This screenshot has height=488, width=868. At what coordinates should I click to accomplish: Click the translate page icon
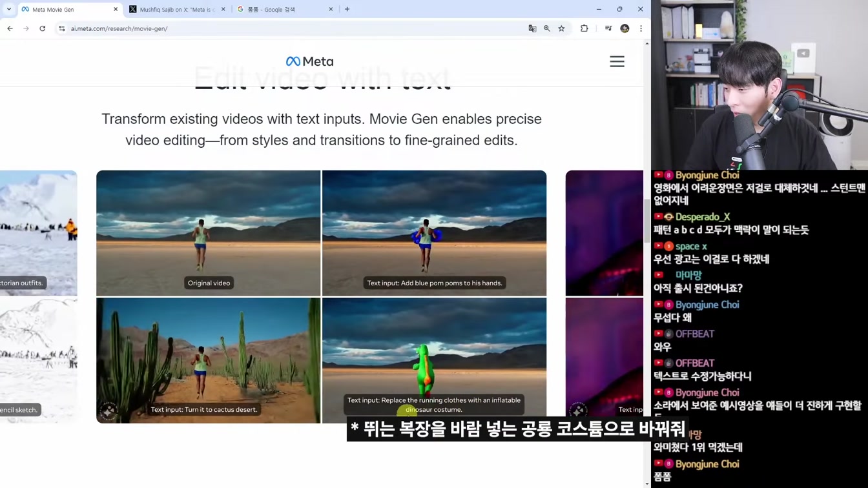532,28
